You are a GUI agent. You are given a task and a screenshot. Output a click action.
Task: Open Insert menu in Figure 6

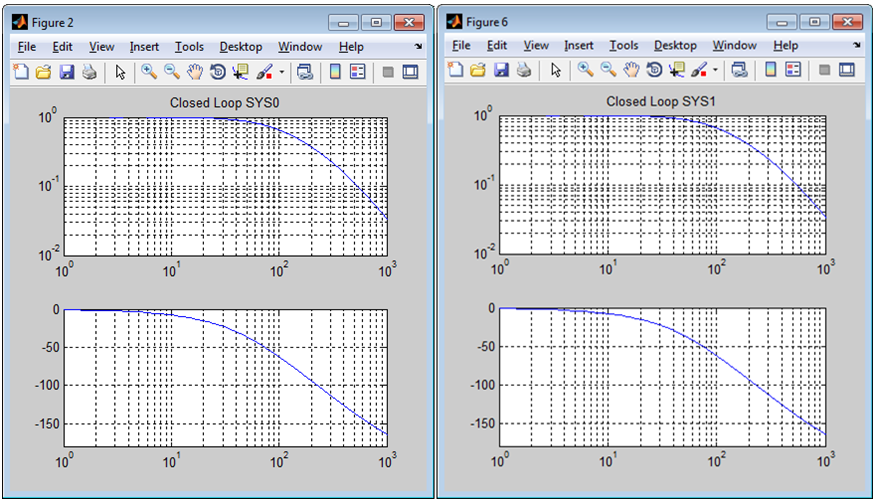point(579,45)
